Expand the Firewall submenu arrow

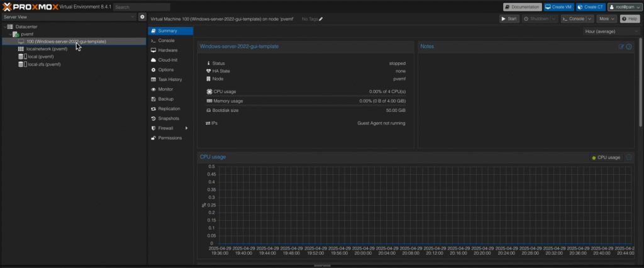click(x=186, y=128)
